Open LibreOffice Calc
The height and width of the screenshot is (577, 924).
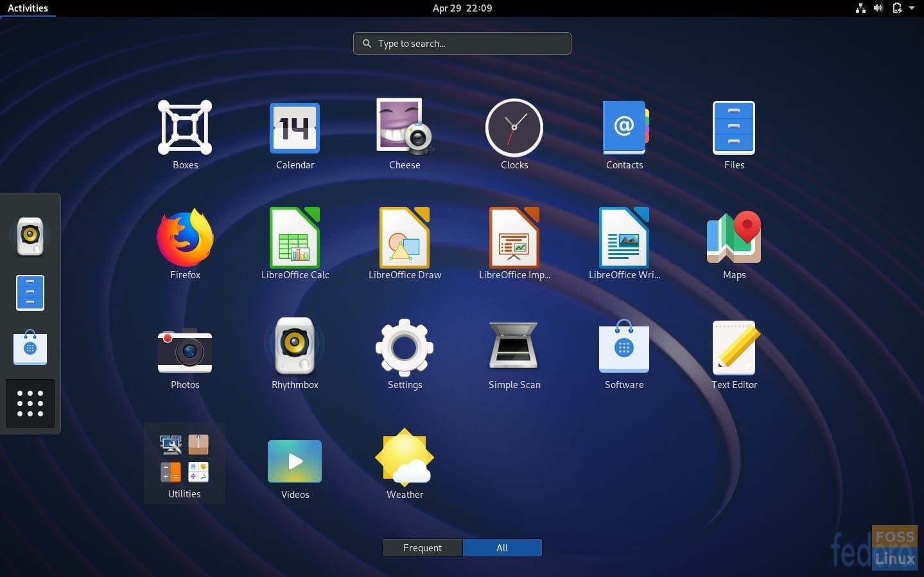tap(295, 237)
